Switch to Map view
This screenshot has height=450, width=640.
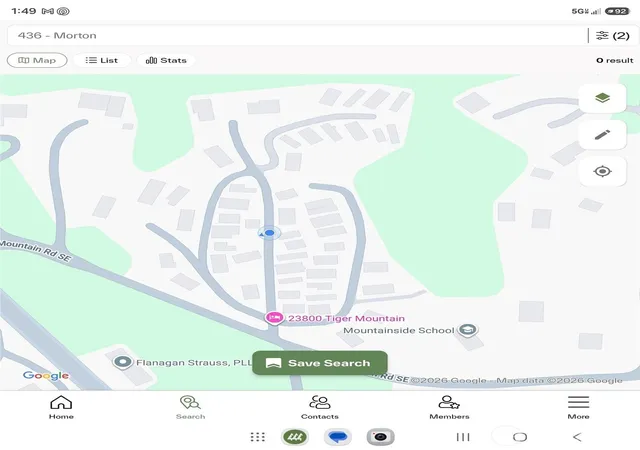37,60
